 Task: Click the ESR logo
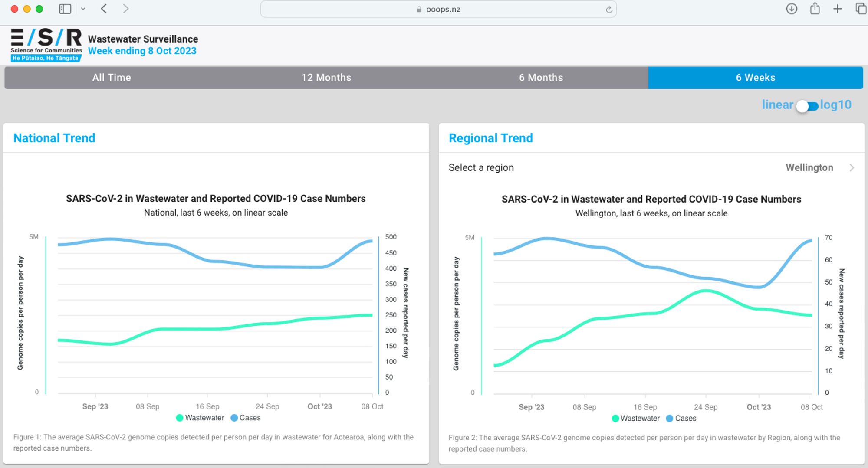46,45
